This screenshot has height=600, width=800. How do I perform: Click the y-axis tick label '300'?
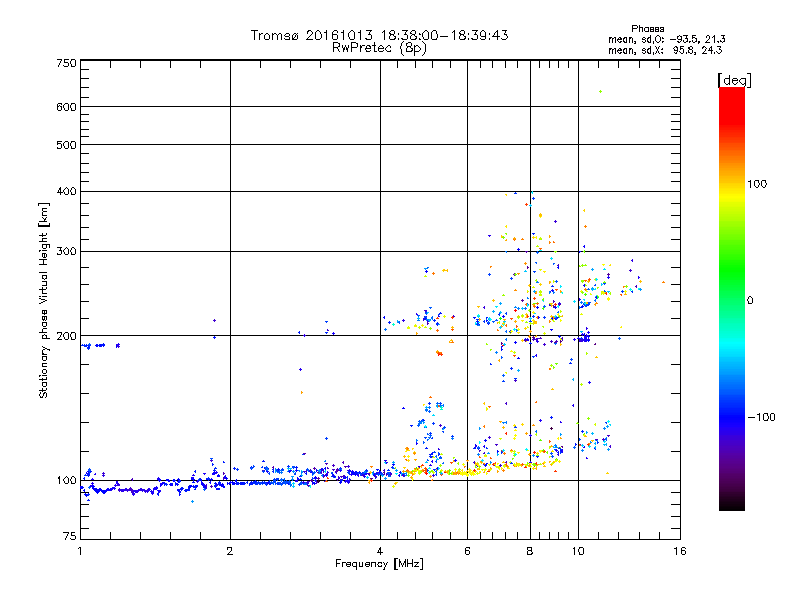[x=66, y=252]
